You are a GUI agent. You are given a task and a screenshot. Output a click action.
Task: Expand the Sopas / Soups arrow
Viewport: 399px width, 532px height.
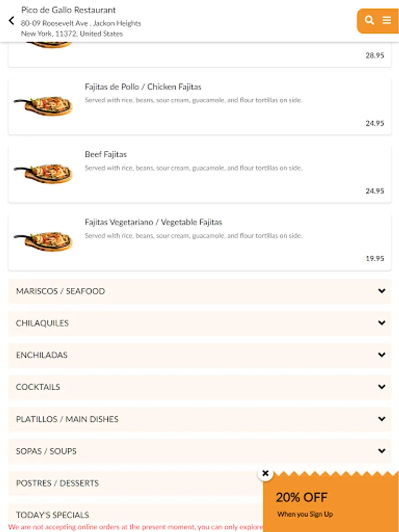click(382, 451)
